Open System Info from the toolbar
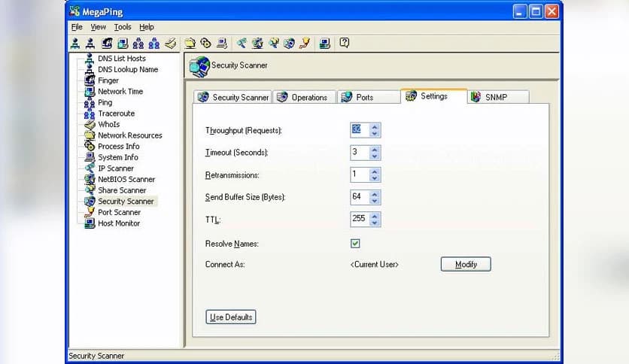 [222, 43]
